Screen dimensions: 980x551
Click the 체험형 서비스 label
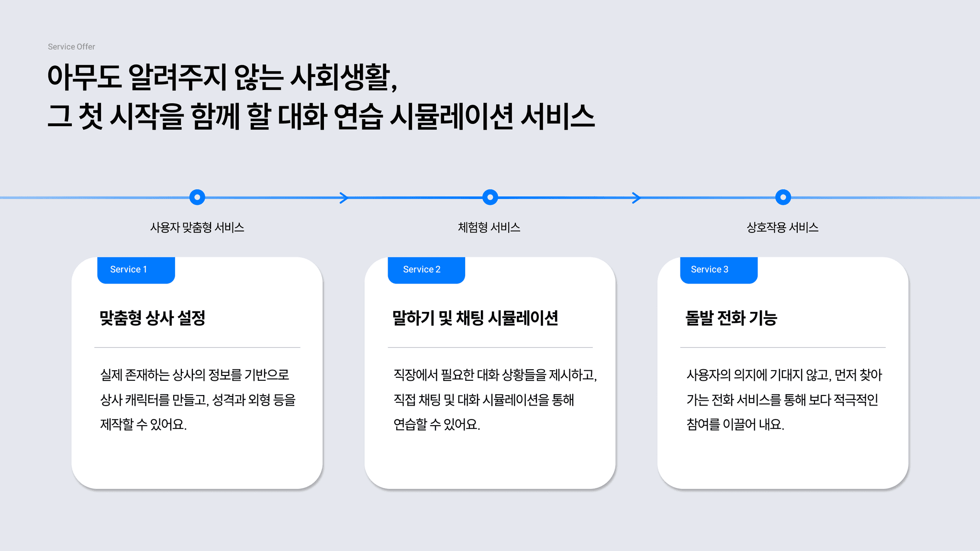[489, 228]
